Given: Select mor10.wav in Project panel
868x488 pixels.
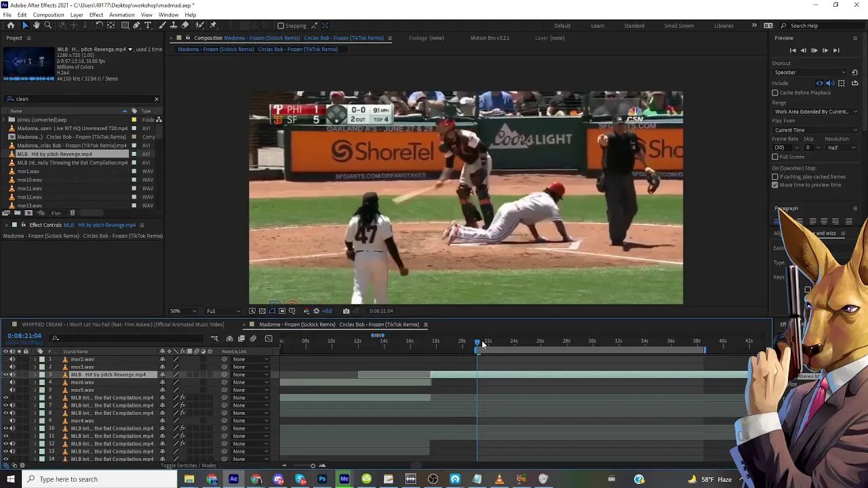Looking at the screenshot, I should pos(30,180).
